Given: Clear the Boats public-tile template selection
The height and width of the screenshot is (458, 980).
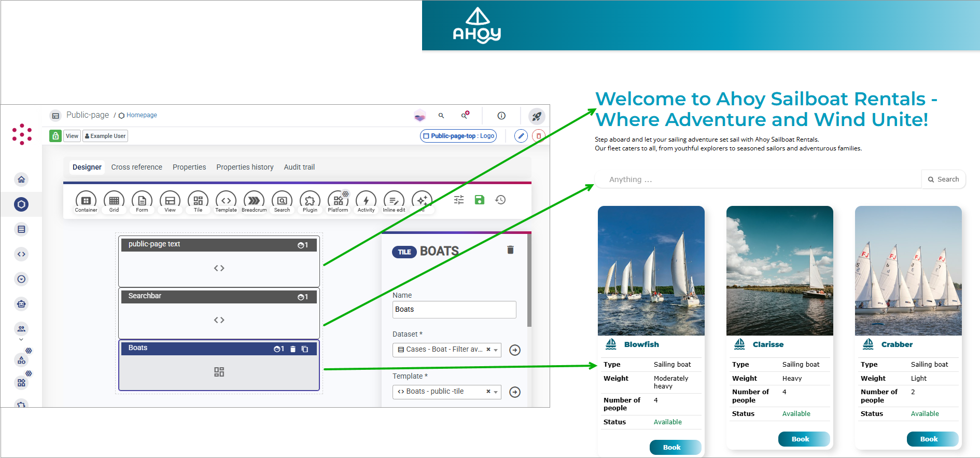Looking at the screenshot, I should pos(488,392).
